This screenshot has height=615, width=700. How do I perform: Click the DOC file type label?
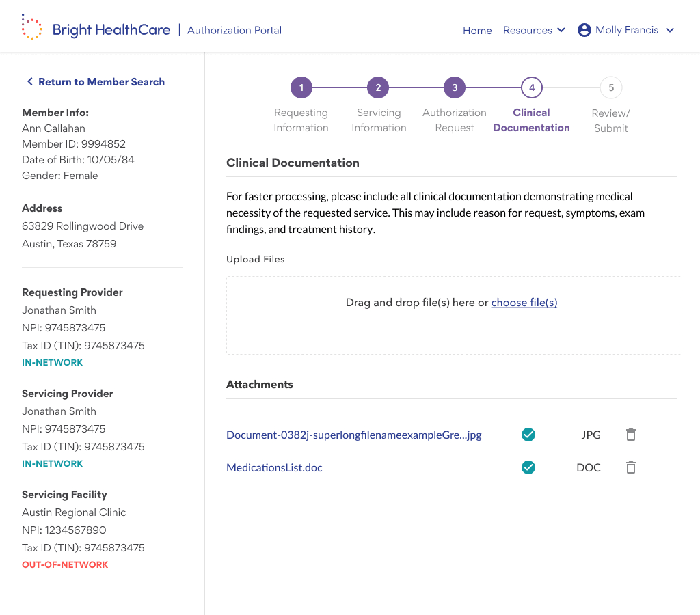(589, 467)
